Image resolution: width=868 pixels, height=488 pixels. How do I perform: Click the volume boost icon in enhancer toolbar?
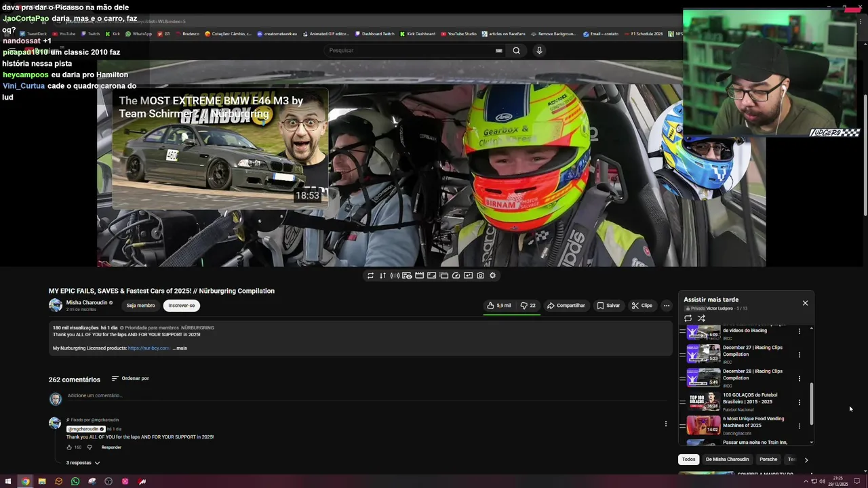[395, 275]
